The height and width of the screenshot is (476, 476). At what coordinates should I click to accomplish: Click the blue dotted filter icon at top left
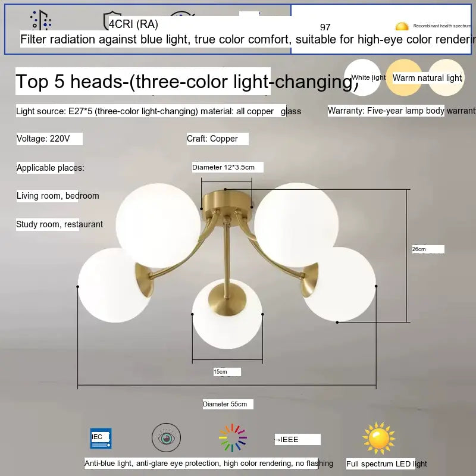[41, 20]
